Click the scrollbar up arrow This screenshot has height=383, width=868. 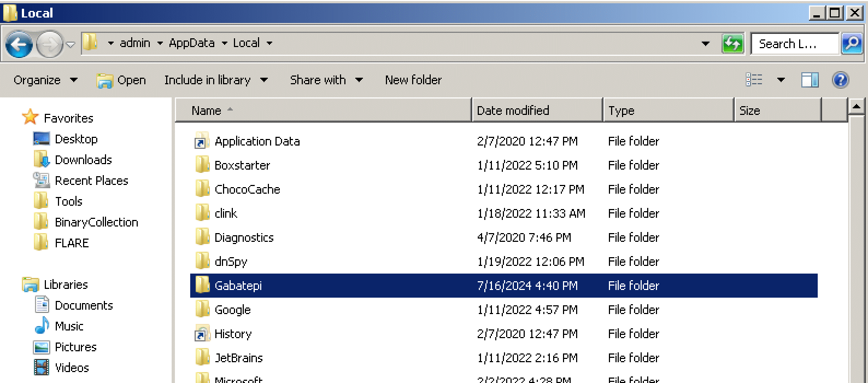tap(856, 106)
